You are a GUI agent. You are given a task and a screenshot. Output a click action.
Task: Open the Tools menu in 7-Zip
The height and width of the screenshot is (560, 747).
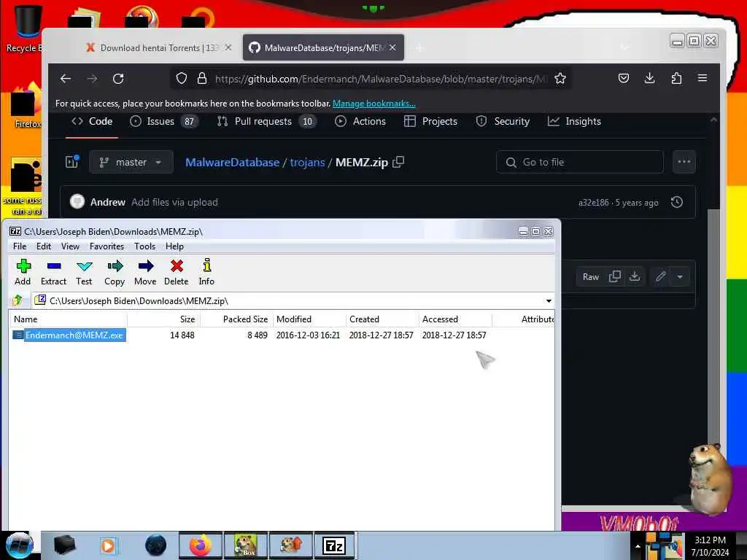point(145,246)
